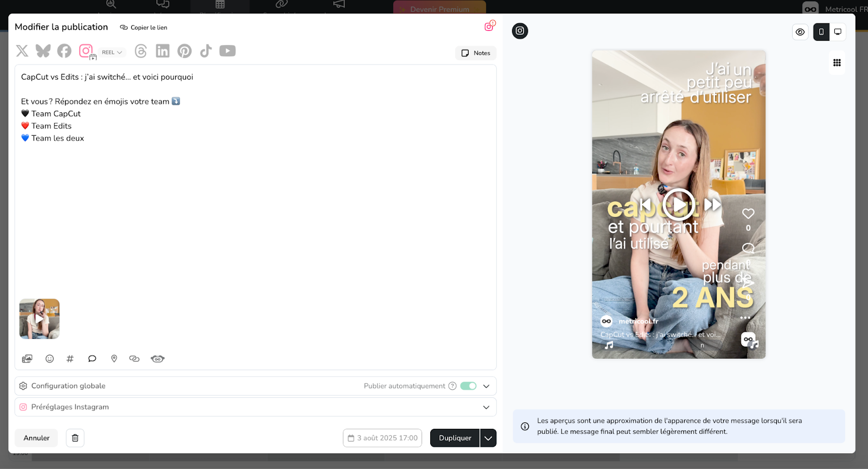This screenshot has height=469, width=868.
Task: Select the Bluesky butterfly network icon
Action: pos(43,51)
